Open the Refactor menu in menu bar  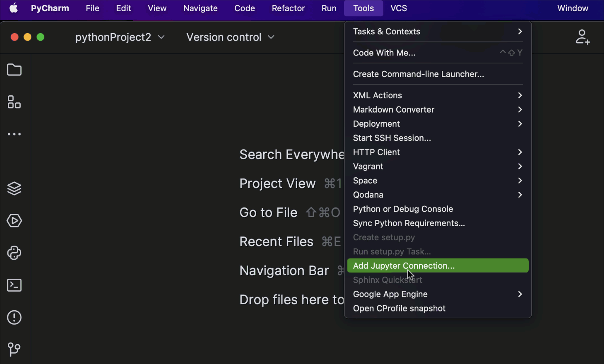point(288,8)
